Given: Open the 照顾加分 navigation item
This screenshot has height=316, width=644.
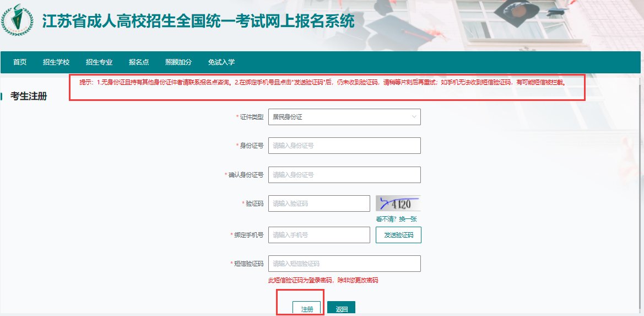Looking at the screenshot, I should [178, 62].
